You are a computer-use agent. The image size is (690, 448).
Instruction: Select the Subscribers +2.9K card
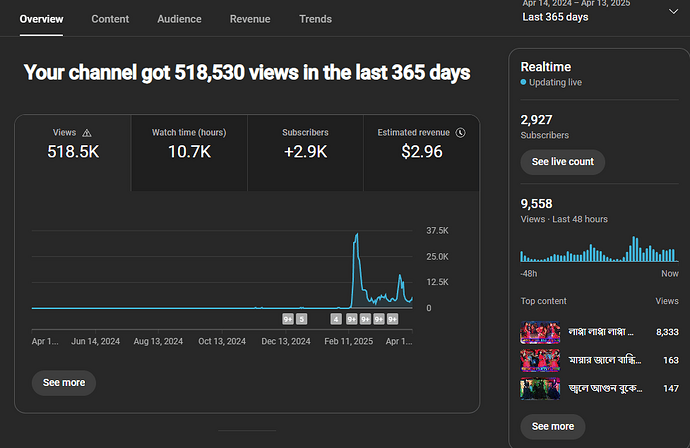click(x=305, y=153)
